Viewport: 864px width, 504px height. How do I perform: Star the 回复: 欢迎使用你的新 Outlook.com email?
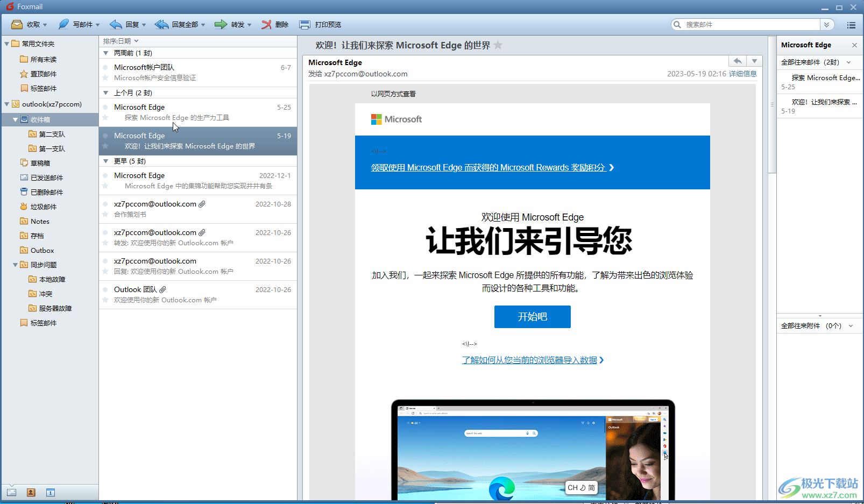click(x=105, y=272)
